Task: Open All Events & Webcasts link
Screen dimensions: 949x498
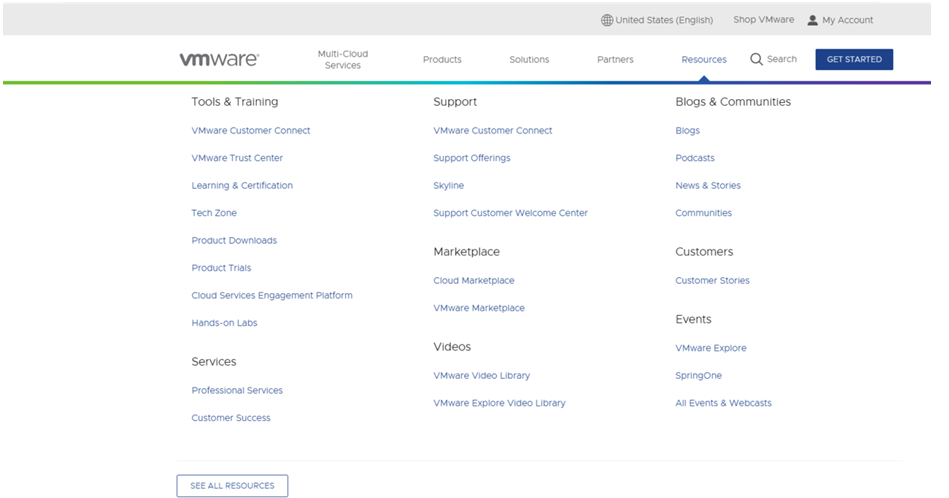Action: (723, 403)
